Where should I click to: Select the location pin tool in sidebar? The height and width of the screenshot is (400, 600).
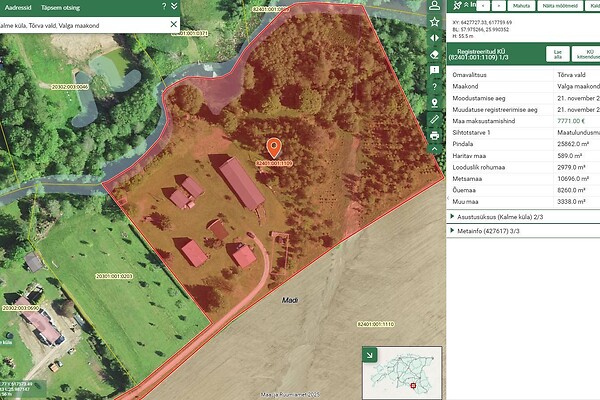434,103
